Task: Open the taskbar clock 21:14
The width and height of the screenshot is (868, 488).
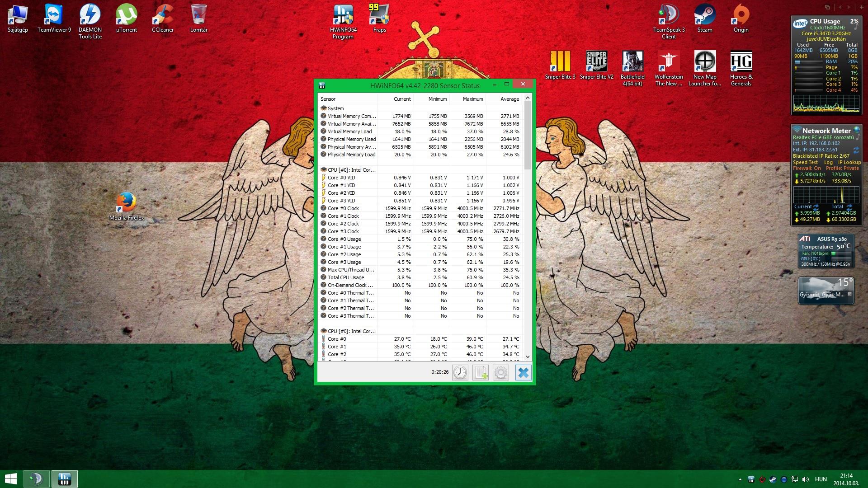Action: [846, 479]
